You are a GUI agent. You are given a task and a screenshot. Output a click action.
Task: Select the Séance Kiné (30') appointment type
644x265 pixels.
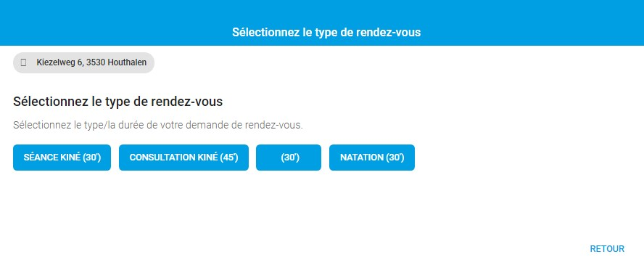click(x=62, y=158)
